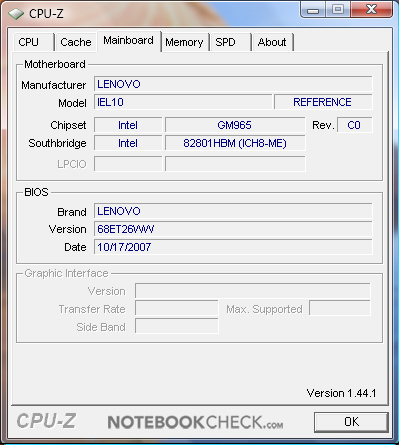Click the Version 1.44.1 text
The image size is (399, 445).
(341, 393)
